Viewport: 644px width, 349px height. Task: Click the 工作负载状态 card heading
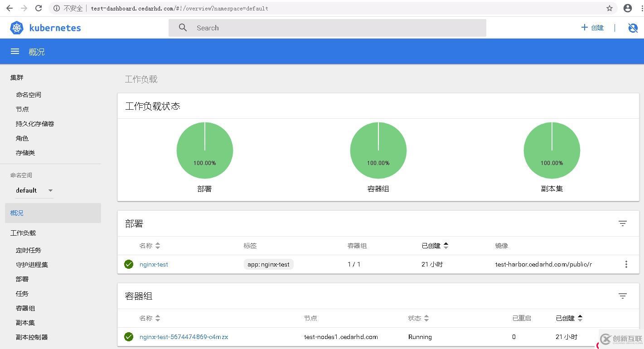[x=153, y=106]
